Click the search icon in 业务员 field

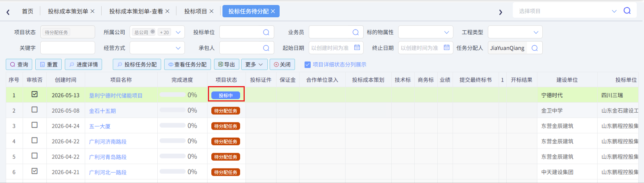pyautogui.click(x=356, y=32)
